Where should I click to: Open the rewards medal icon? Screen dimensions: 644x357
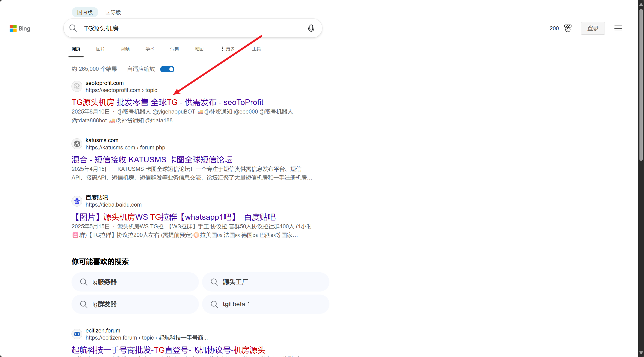pyautogui.click(x=568, y=28)
